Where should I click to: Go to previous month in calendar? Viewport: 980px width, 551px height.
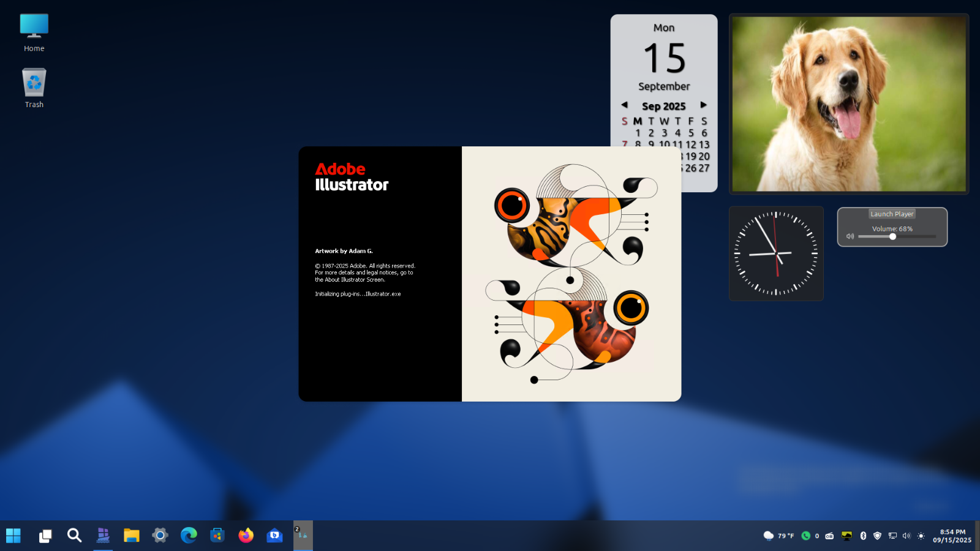point(624,105)
